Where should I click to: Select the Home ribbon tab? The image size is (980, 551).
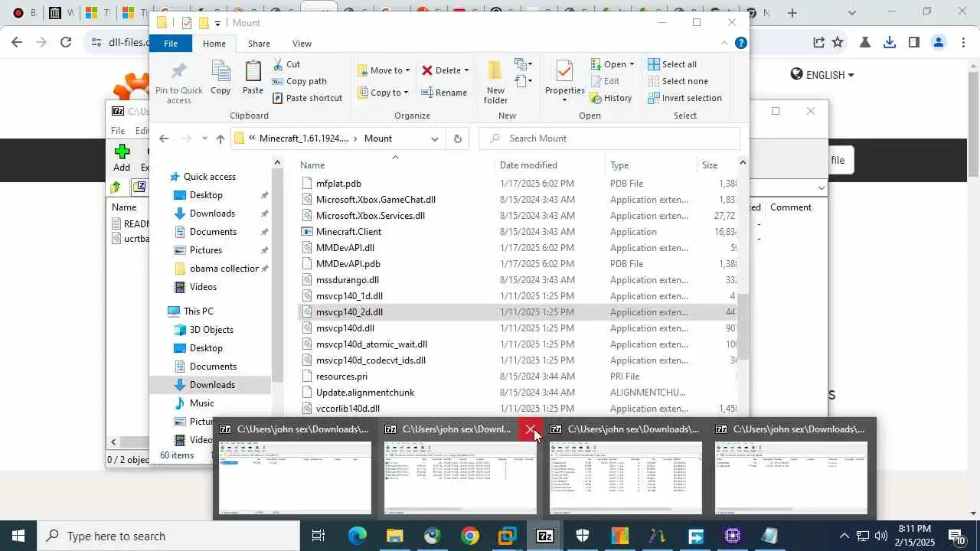click(x=214, y=44)
